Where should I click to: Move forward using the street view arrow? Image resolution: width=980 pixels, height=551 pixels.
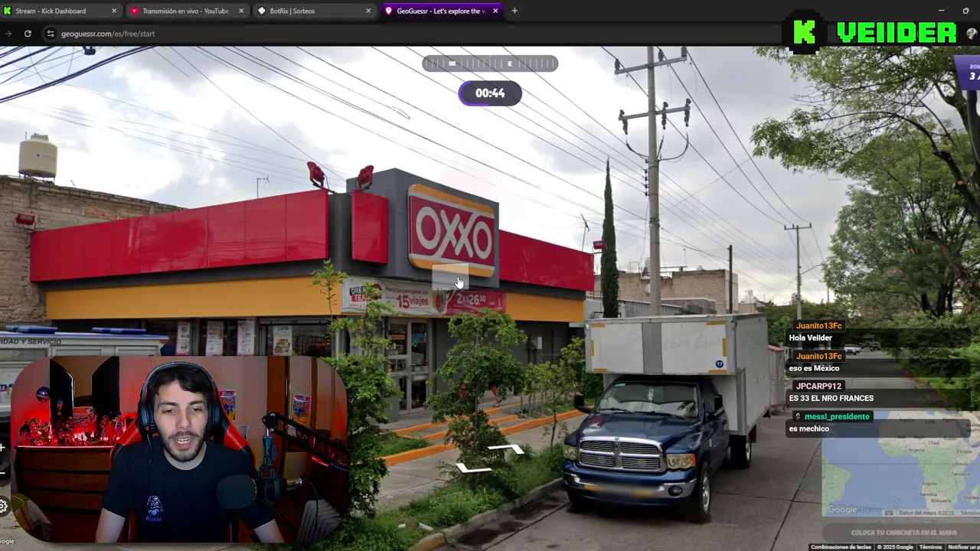[507, 448]
